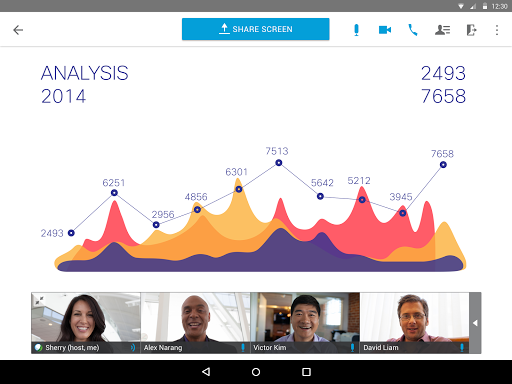Click the Share Screen button
The height and width of the screenshot is (384, 512).
point(256,29)
